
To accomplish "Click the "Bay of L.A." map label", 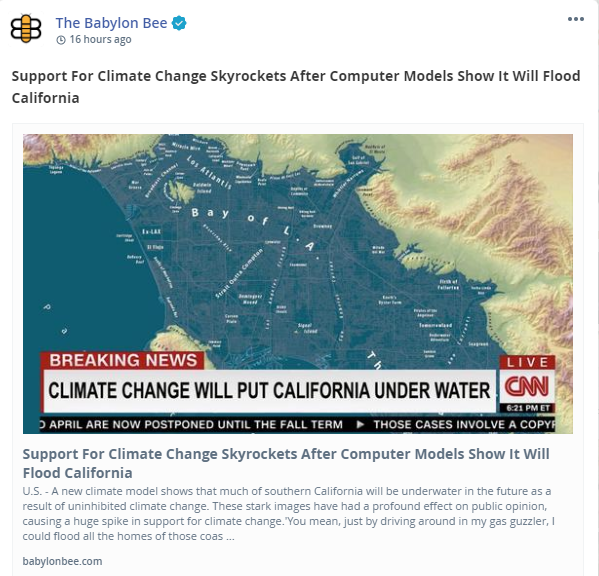I will [x=254, y=228].
